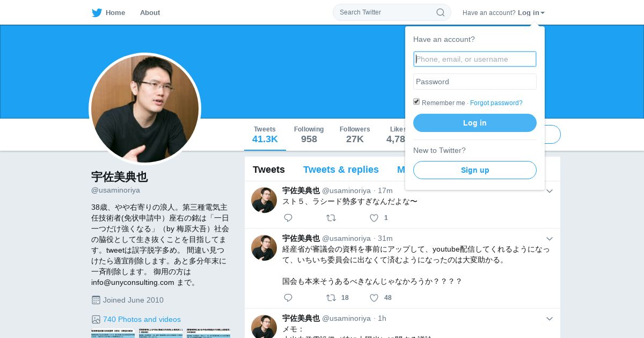Click the Twitter bird Home icon
Viewport: 644px width, 338px height.
point(97,12)
